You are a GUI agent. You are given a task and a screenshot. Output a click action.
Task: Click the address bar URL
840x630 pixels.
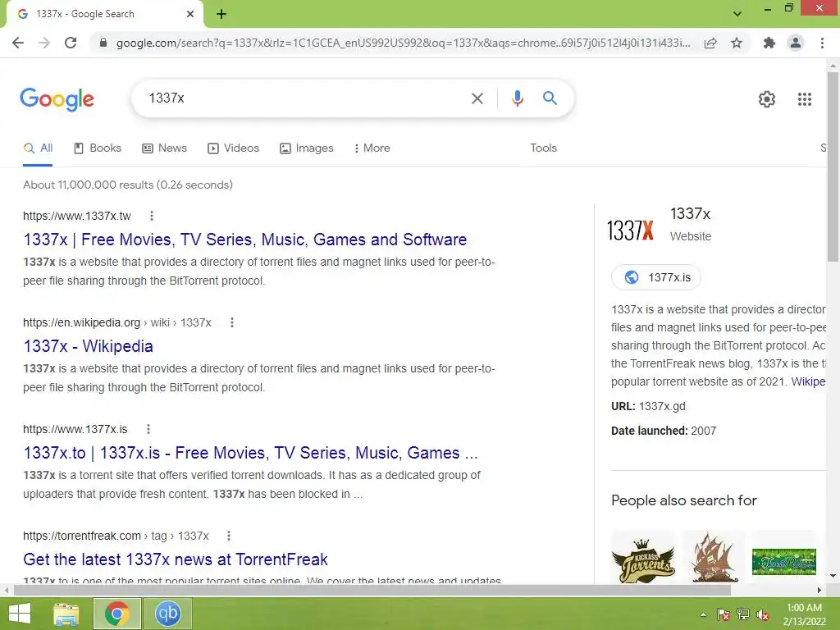click(x=403, y=43)
